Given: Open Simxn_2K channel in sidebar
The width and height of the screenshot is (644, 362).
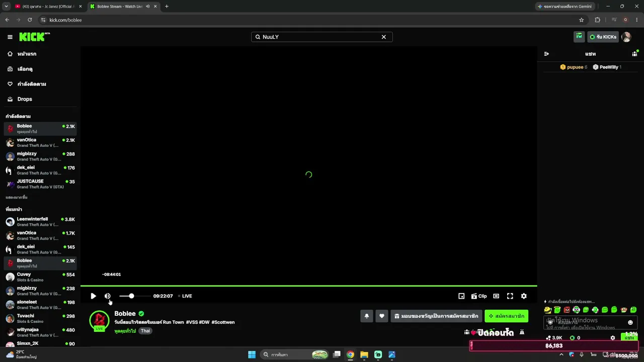Looking at the screenshot, I should coord(40,344).
